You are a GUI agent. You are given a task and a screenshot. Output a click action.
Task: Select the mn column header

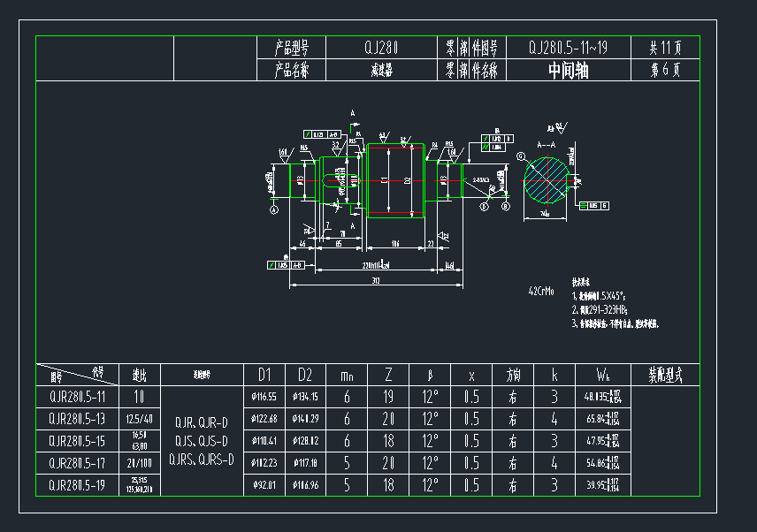[x=347, y=376]
